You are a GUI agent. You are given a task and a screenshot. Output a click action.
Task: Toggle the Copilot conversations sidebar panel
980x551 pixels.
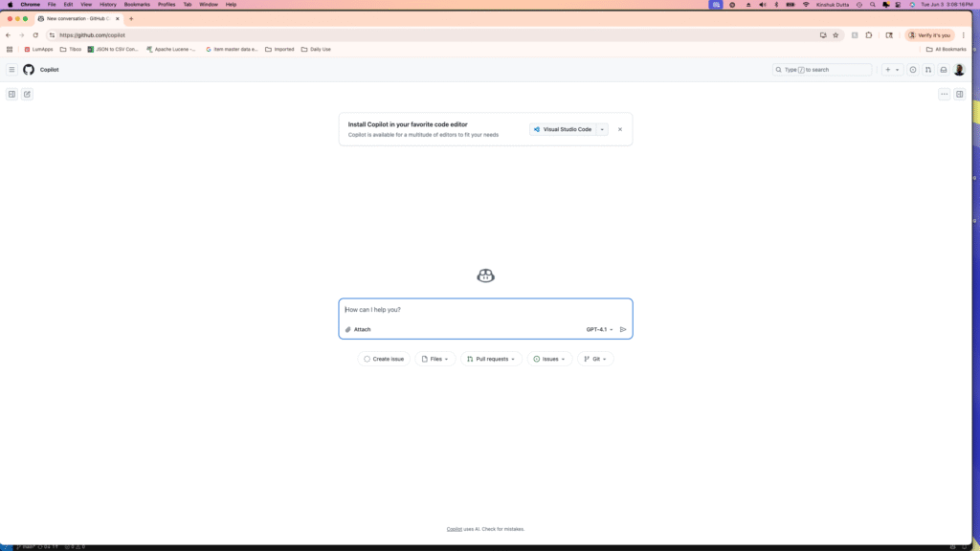[11, 95]
